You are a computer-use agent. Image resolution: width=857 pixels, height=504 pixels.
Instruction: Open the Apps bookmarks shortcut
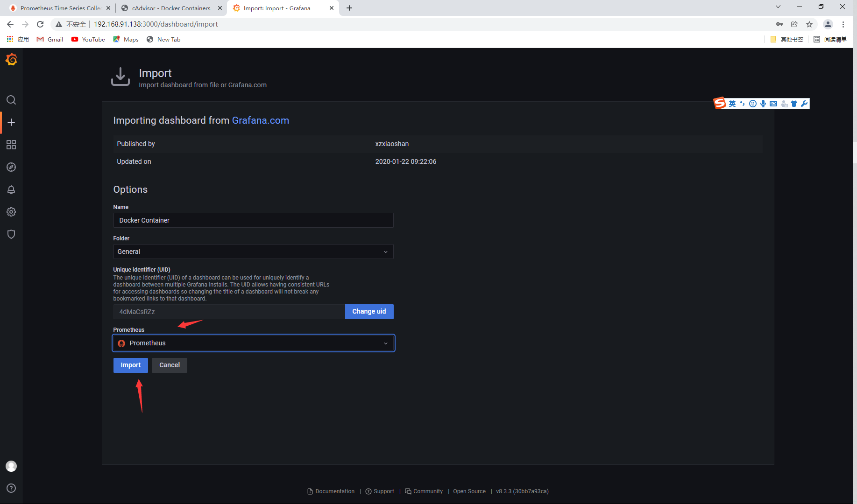pyautogui.click(x=18, y=39)
